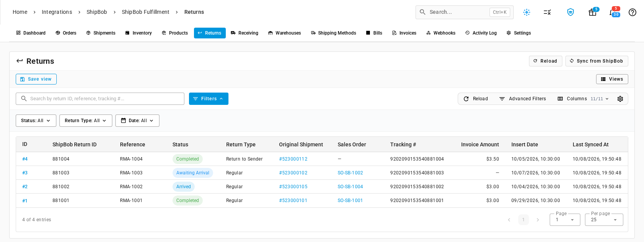Open return #2 link
The image size is (644, 242).
tap(25, 187)
